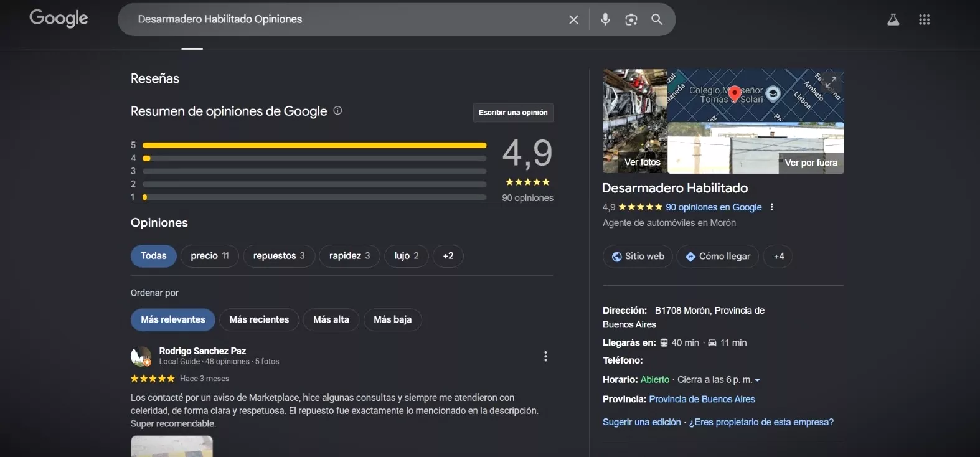Sort reviews by Más baja
This screenshot has width=980, height=457.
pos(393,319)
